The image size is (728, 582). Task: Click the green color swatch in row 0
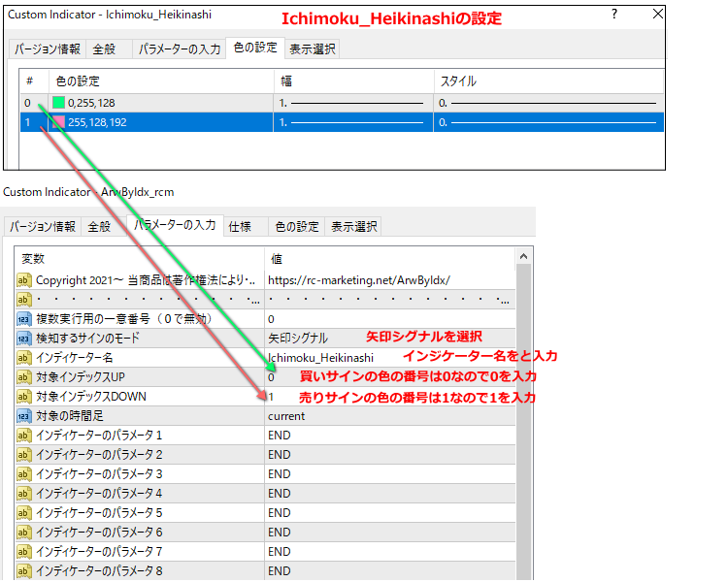click(58, 102)
